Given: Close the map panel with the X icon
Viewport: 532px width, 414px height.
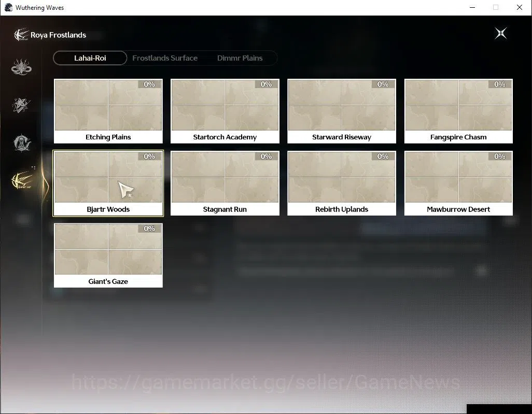Looking at the screenshot, I should (x=500, y=33).
